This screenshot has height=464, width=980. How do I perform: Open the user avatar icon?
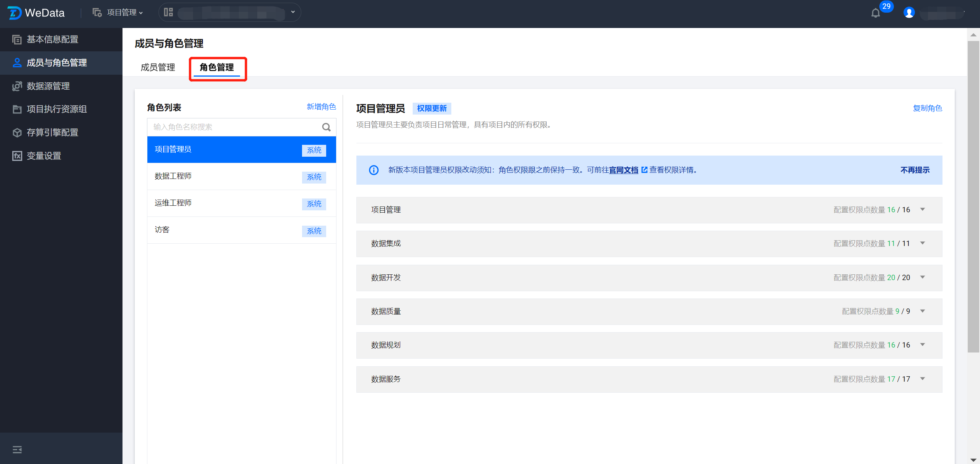[x=909, y=13]
